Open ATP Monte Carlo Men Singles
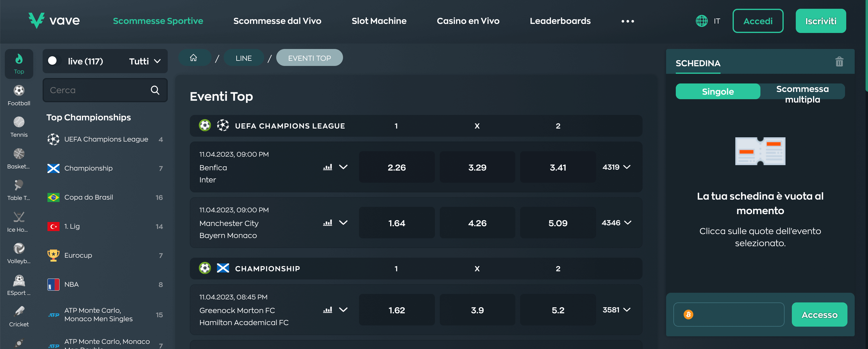The height and width of the screenshot is (349, 868). point(105,314)
